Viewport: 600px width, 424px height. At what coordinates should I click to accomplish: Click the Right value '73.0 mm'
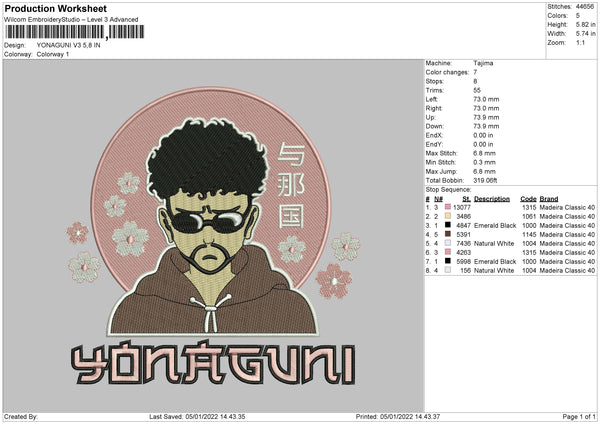pyautogui.click(x=486, y=108)
